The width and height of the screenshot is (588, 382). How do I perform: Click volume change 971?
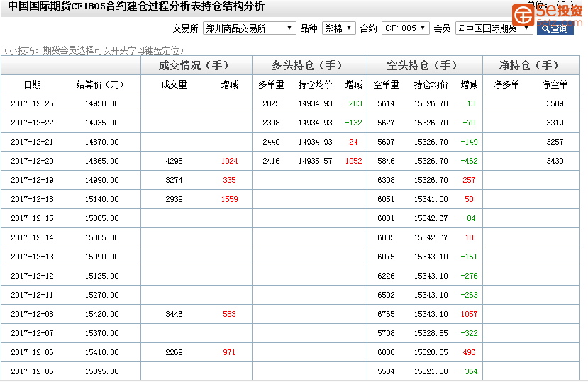(x=229, y=352)
